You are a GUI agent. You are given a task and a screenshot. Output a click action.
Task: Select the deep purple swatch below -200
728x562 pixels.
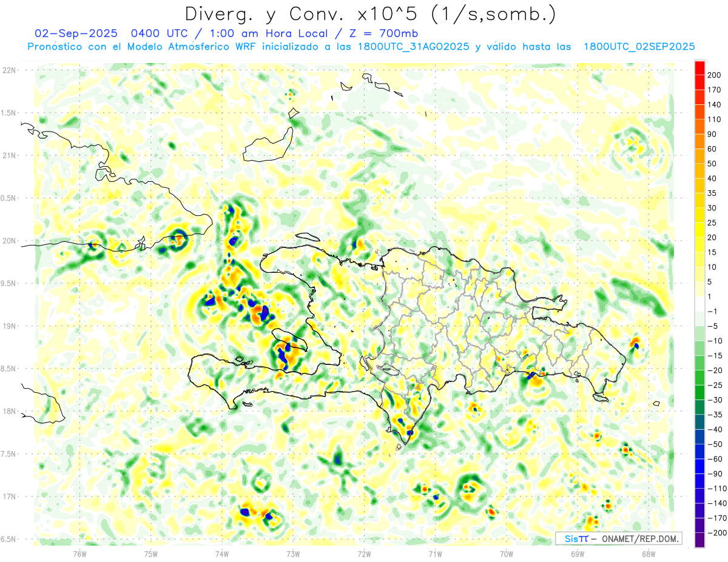tap(699, 540)
